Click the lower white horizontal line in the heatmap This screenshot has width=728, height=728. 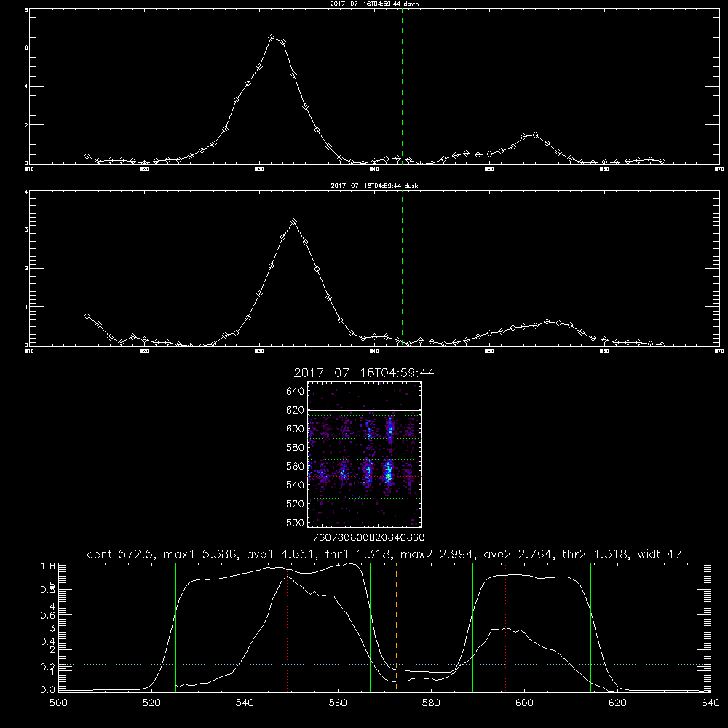364,499
